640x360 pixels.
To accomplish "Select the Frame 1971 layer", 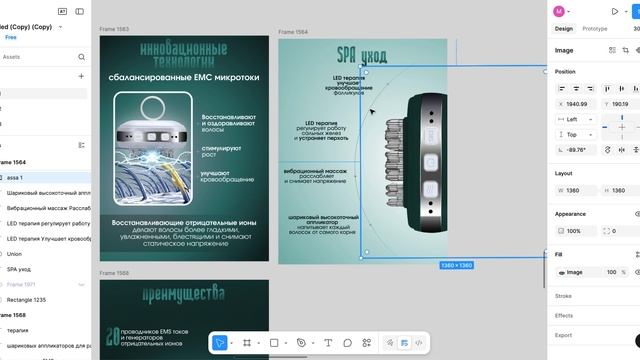I will coord(21,284).
